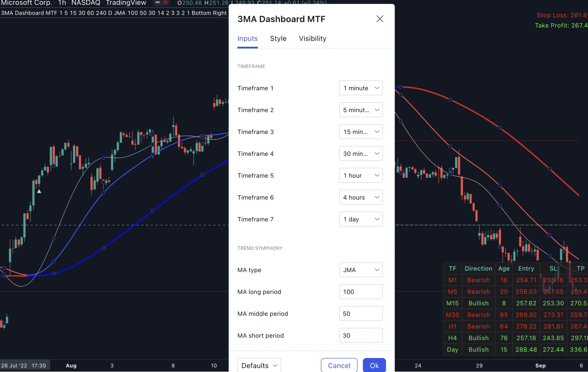The height and width of the screenshot is (372, 588).
Task: Expand the Defaults dropdown
Action: coord(259,365)
